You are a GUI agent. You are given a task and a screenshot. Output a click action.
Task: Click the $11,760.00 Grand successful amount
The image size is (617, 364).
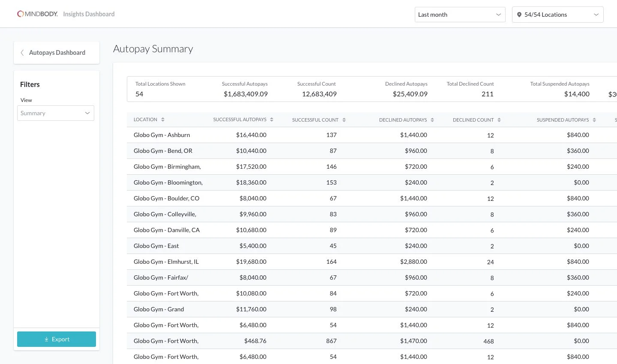point(251,309)
